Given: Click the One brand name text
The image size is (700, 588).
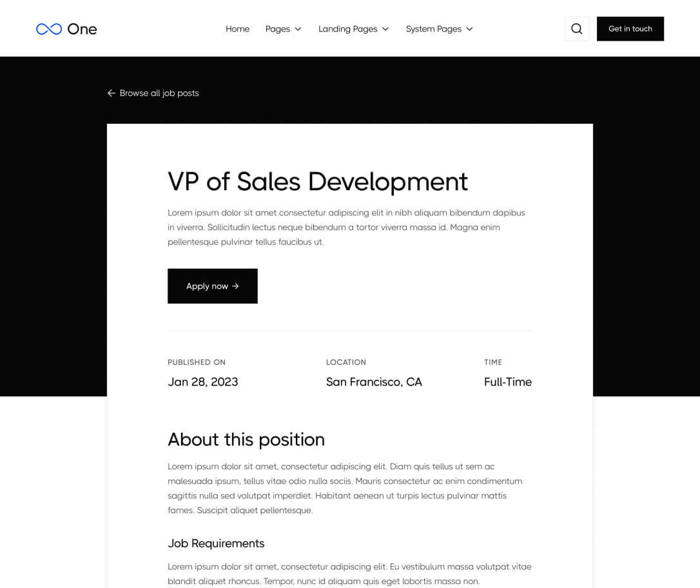Looking at the screenshot, I should coord(82,29).
